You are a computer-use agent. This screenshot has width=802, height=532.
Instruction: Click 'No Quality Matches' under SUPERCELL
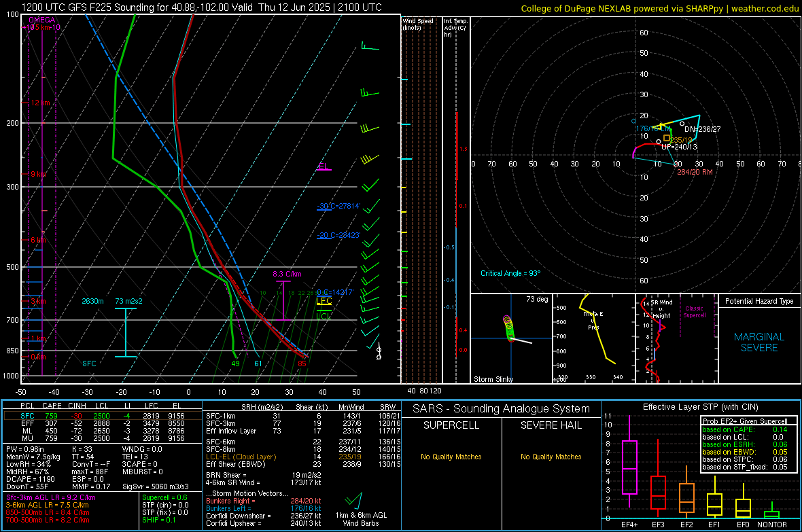tap(451, 457)
